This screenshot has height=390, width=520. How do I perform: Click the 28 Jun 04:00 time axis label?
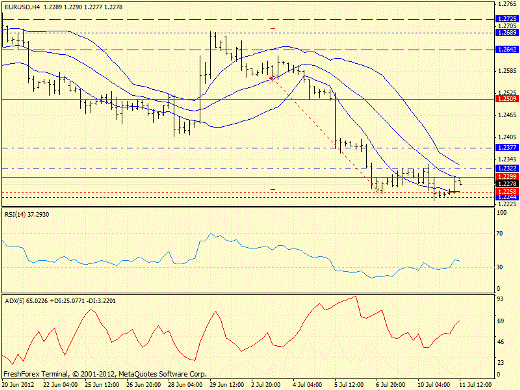click(x=185, y=385)
